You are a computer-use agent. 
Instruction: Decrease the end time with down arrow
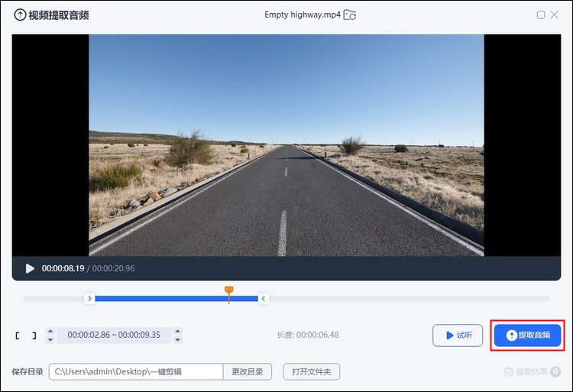click(x=177, y=339)
